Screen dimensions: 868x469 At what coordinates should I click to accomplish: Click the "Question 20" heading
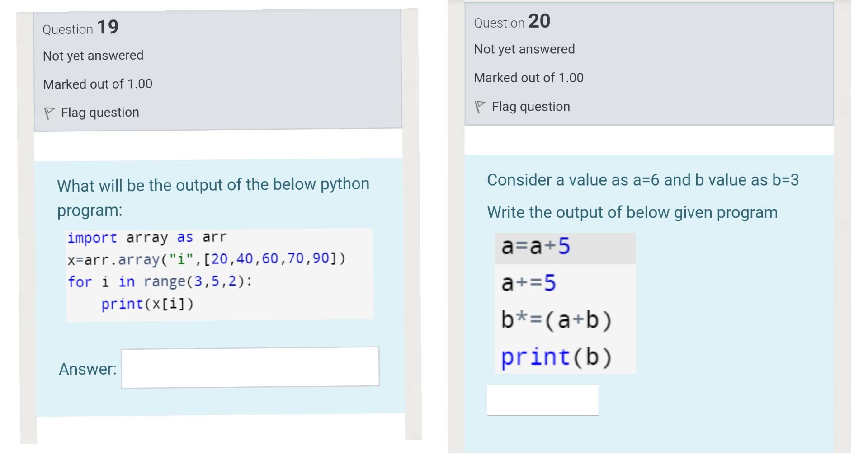pyautogui.click(x=512, y=22)
